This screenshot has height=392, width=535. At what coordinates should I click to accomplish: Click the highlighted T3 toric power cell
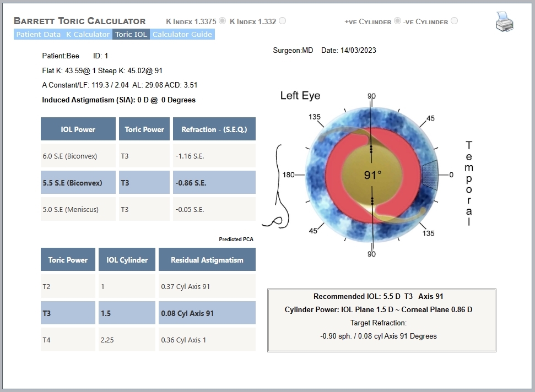[x=68, y=313]
